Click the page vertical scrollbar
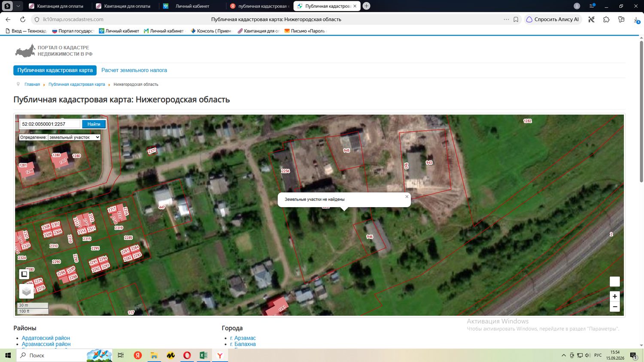Image resolution: width=644 pixels, height=362 pixels. (x=641, y=112)
